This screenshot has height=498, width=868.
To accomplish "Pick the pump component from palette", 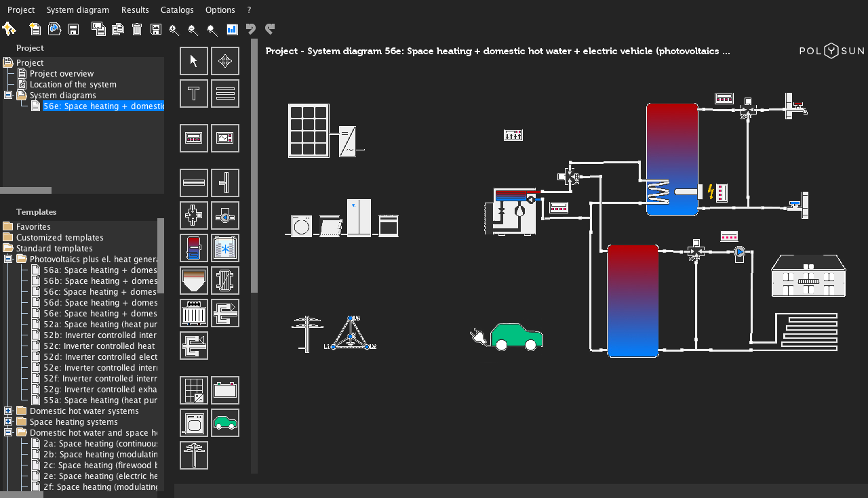I will tap(225, 215).
